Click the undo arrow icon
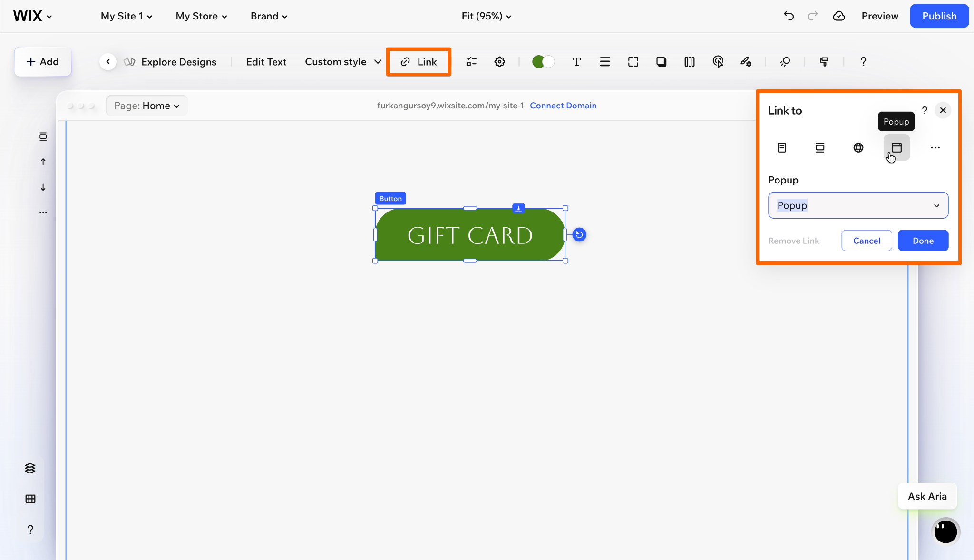 tap(789, 16)
